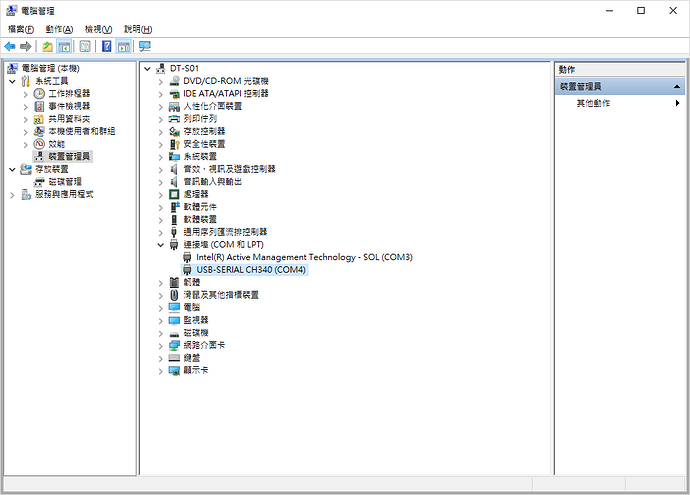690x495 pixels.
Task: Select the 軟體裝置 category
Action: [x=200, y=219]
